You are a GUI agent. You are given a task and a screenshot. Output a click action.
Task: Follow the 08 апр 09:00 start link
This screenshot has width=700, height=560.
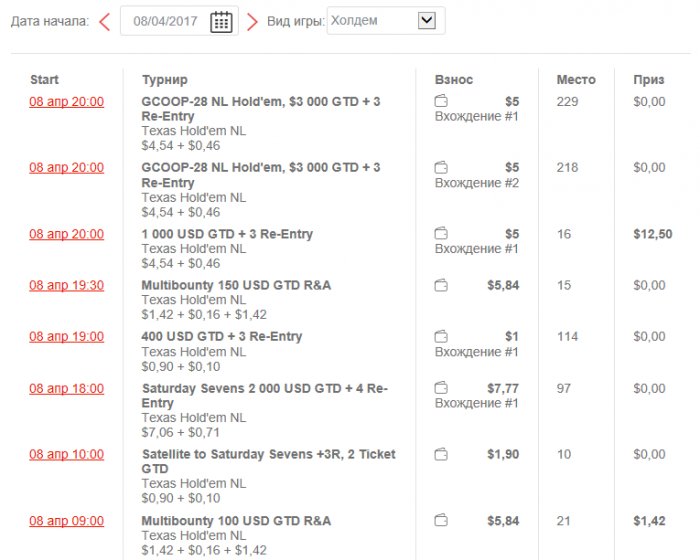pyautogui.click(x=66, y=521)
